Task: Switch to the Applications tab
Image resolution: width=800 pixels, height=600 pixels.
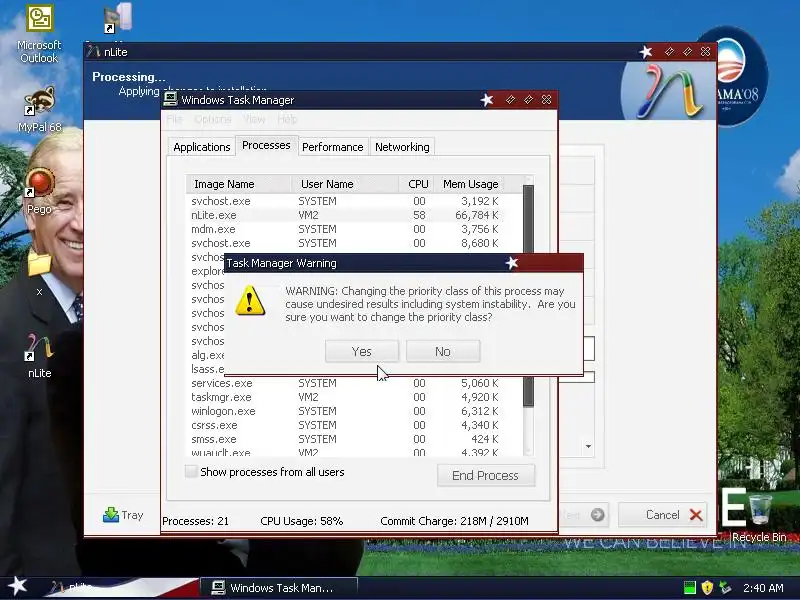Action: (202, 147)
